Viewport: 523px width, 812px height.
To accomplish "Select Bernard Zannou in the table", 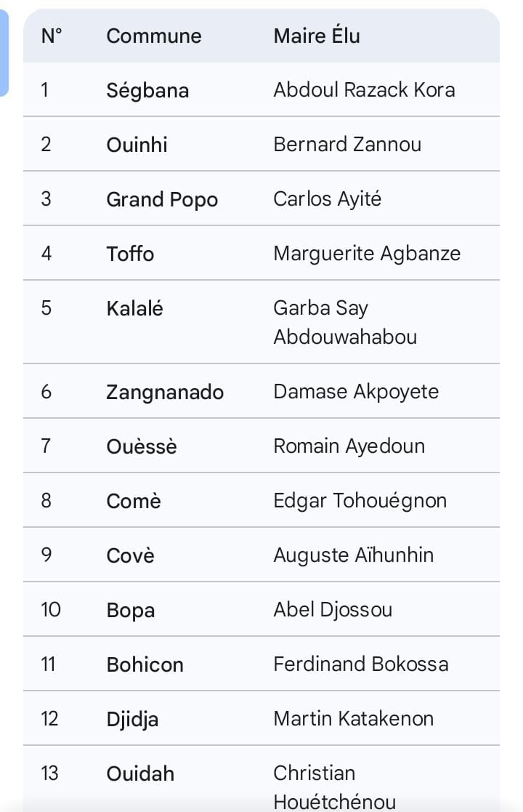I will click(x=347, y=144).
